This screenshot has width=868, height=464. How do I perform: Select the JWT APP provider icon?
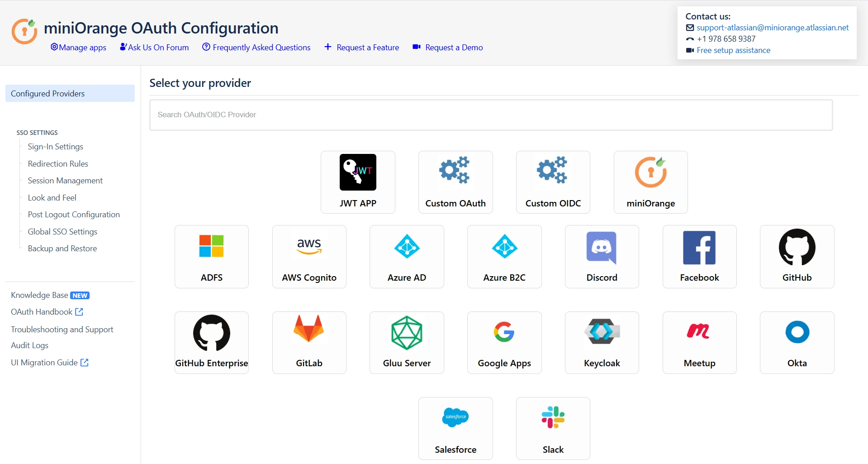(358, 172)
